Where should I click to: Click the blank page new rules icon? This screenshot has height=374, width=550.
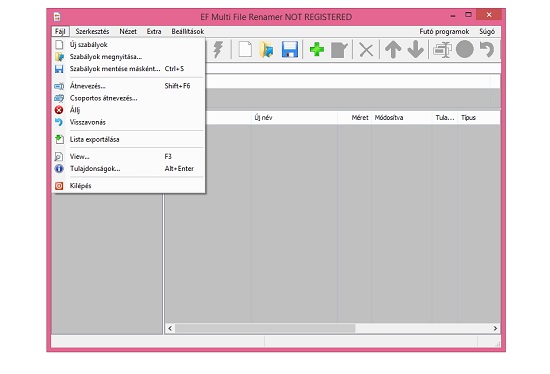point(245,49)
